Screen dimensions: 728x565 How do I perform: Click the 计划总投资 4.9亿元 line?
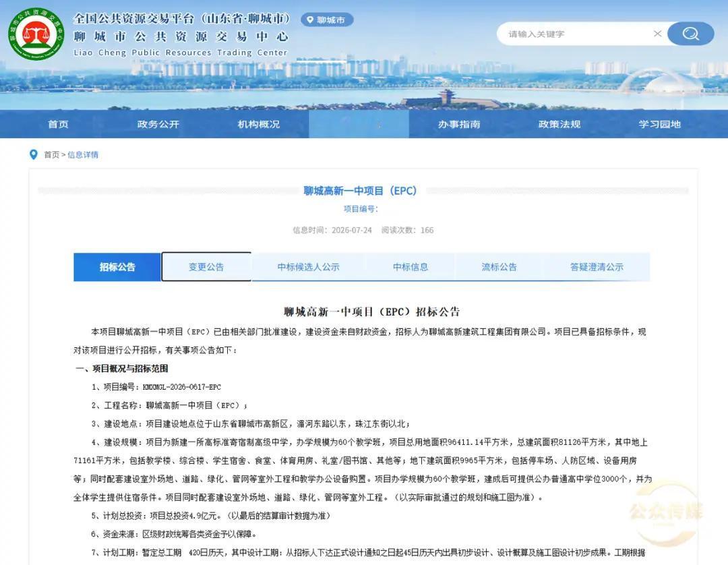click(x=210, y=516)
